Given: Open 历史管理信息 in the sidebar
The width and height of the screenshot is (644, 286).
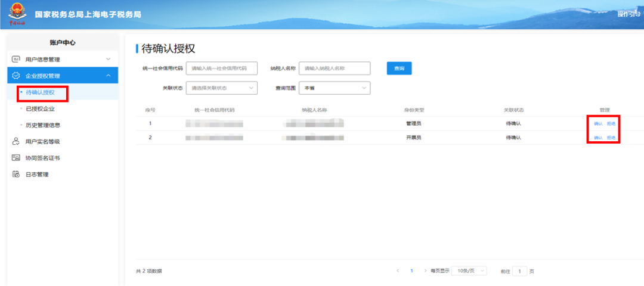Looking at the screenshot, I should [x=43, y=125].
